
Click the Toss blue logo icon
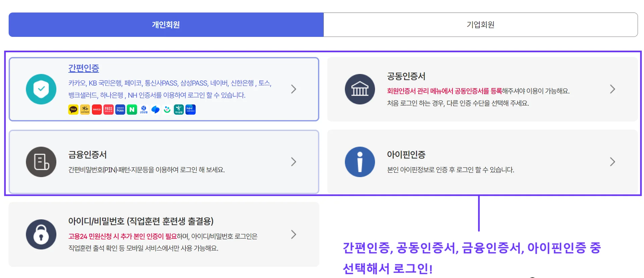tap(155, 109)
